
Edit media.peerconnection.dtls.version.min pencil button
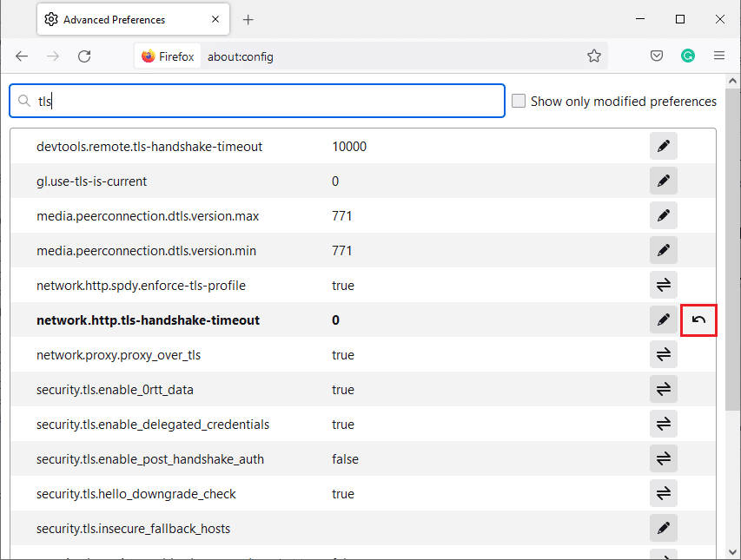coord(663,250)
